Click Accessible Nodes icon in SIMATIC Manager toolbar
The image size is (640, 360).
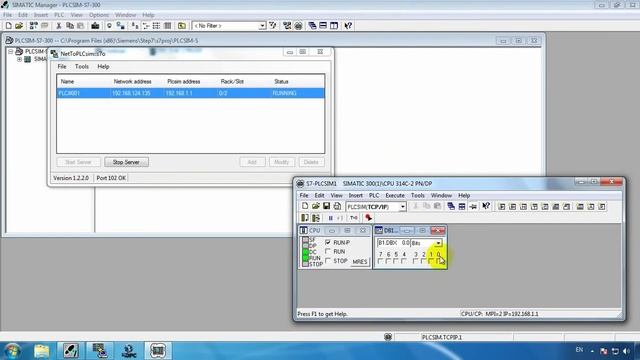tap(33, 26)
